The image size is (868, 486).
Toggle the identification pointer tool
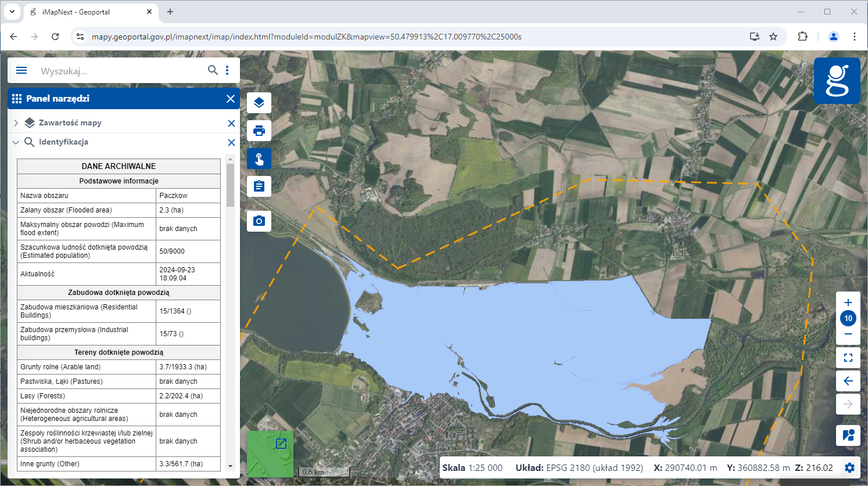pos(259,159)
